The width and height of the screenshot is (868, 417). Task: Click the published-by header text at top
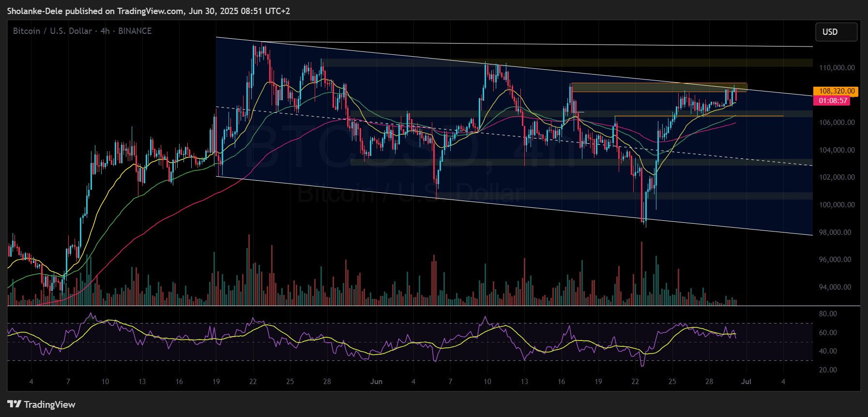coord(149,11)
